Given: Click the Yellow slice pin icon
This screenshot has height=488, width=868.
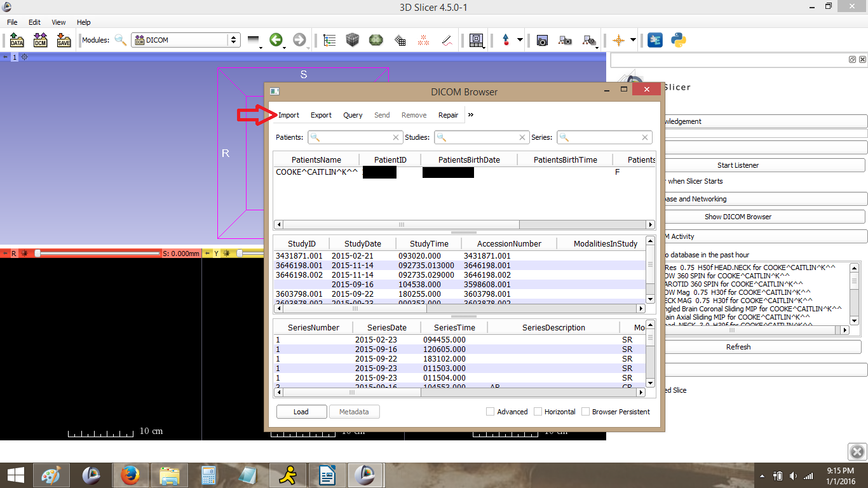Looking at the screenshot, I should pos(207,253).
